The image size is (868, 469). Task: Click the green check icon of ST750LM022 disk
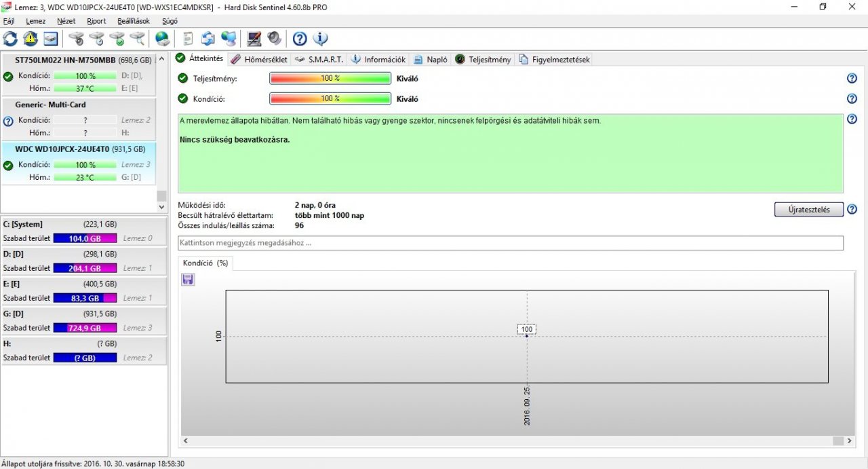click(8, 77)
